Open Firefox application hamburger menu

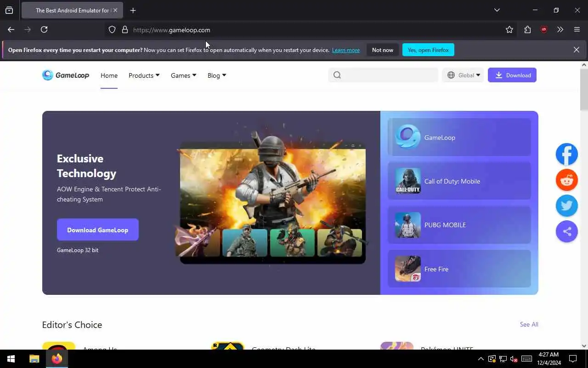click(577, 29)
